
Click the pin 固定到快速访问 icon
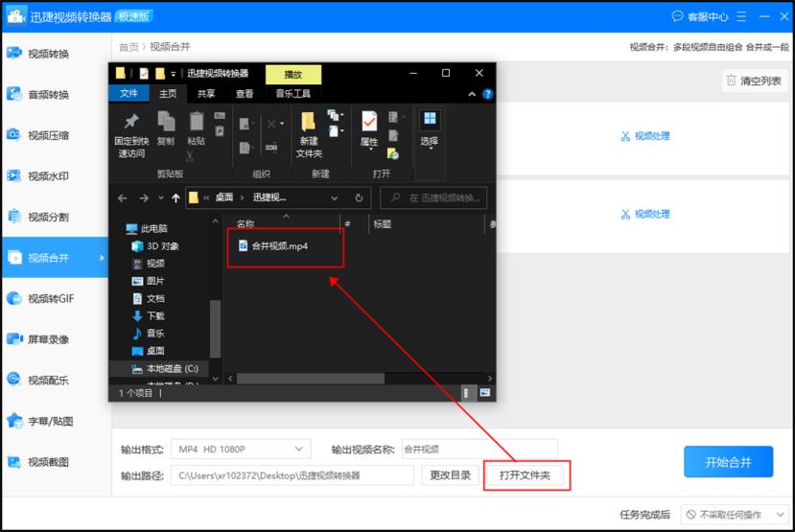131,122
